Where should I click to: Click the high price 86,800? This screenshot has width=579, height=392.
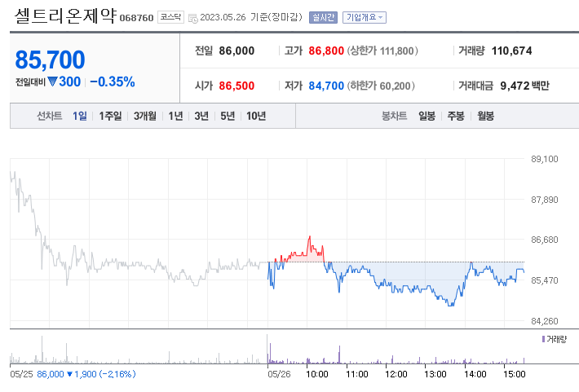coord(326,51)
